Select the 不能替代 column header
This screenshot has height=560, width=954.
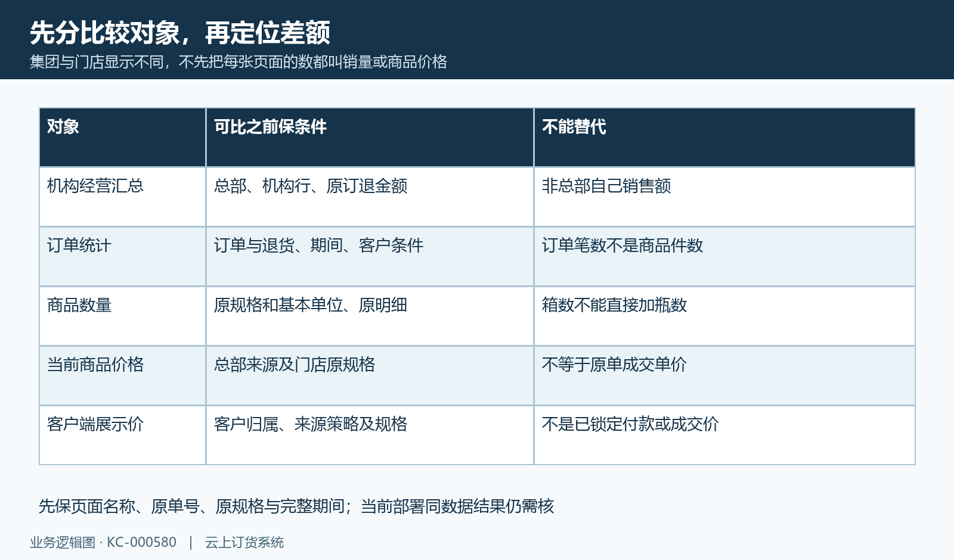pos(724,138)
